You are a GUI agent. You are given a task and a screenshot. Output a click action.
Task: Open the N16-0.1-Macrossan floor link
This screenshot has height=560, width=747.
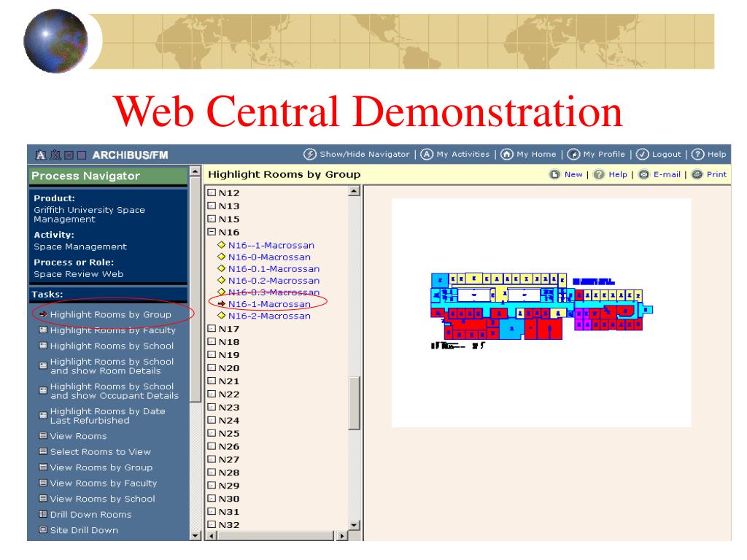click(x=274, y=268)
